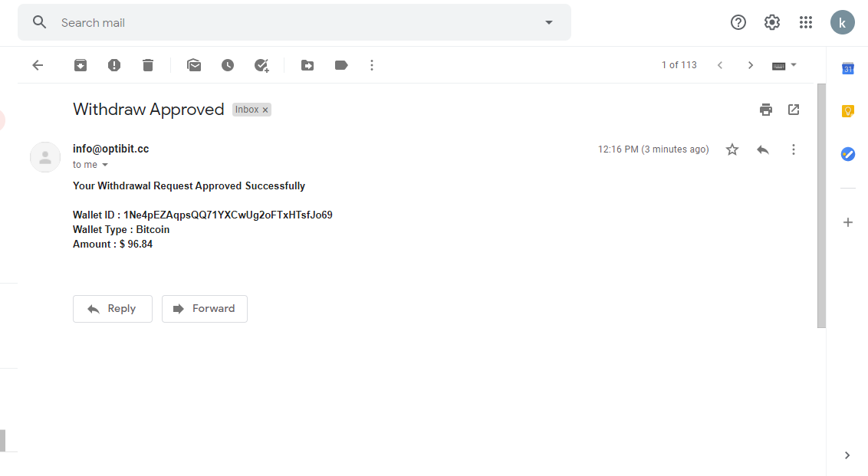Screen dimensions: 868x476
Task: Click the Forward button below the message
Action: click(x=204, y=309)
